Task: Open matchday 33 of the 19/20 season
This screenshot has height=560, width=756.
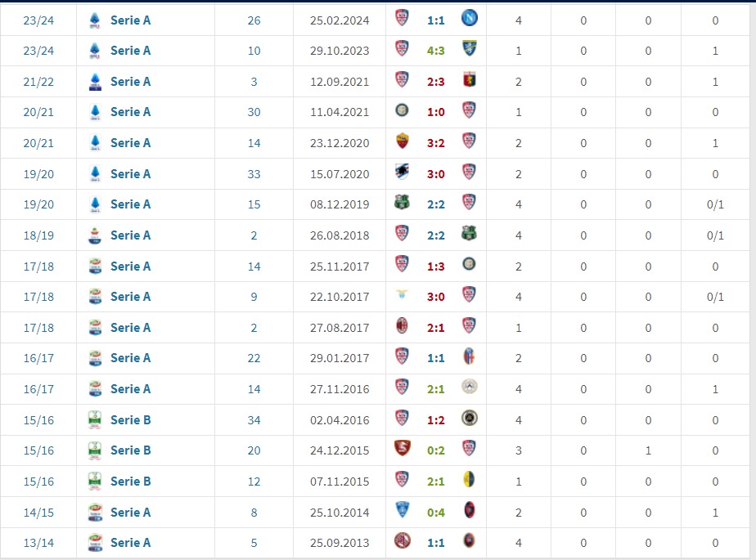Action: [x=254, y=174]
